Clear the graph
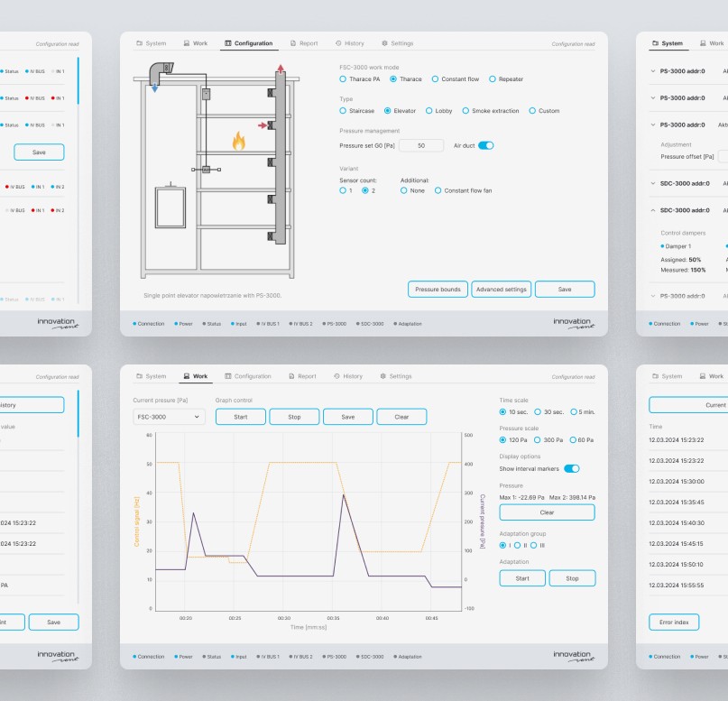The width and height of the screenshot is (728, 701). [x=401, y=417]
